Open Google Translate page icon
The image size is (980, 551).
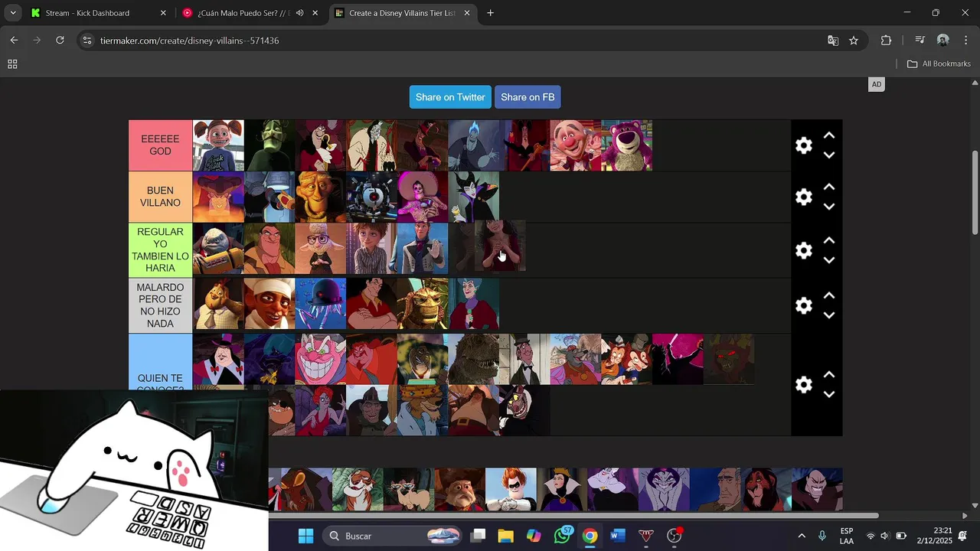[833, 41]
